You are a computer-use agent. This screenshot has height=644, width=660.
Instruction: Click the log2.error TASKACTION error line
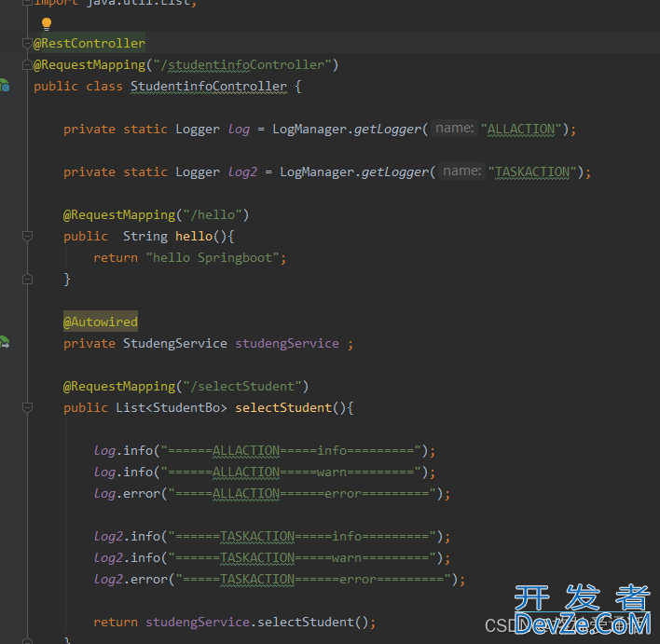pos(280,580)
